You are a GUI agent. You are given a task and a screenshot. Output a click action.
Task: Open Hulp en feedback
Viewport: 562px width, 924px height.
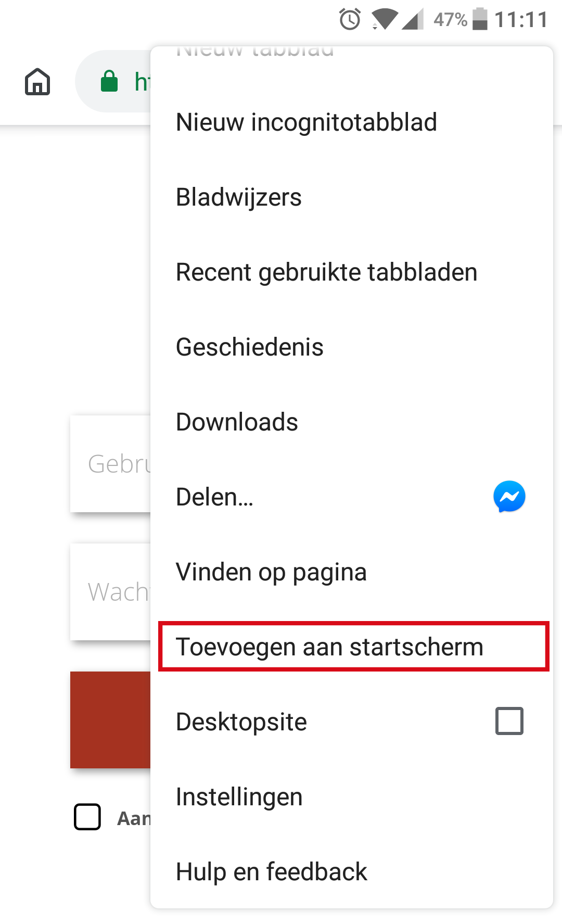pyautogui.click(x=271, y=872)
